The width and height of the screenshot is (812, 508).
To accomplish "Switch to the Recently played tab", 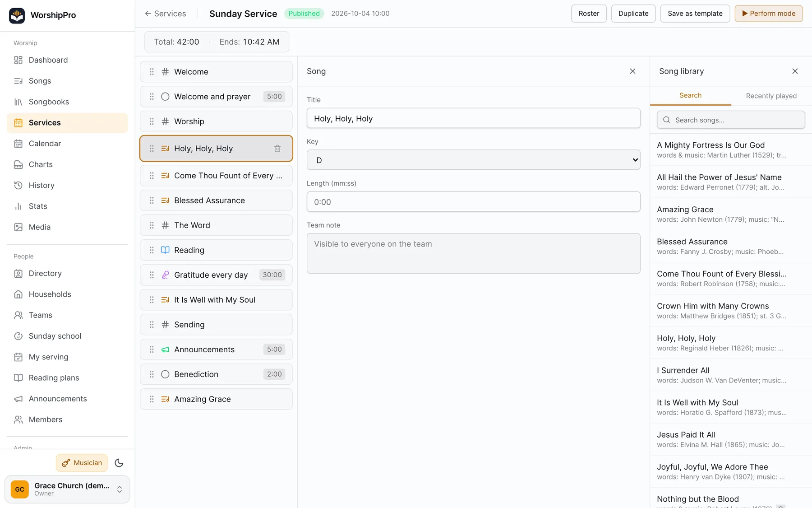I will (x=771, y=96).
